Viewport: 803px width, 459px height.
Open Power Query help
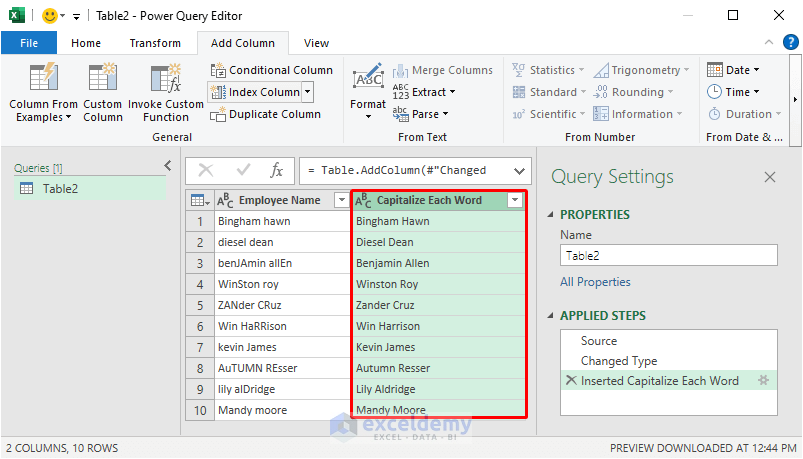pos(791,42)
